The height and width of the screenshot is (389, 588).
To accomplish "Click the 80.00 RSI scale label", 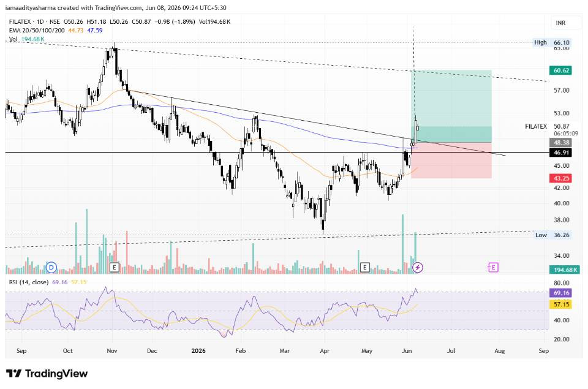I will pos(562,283).
